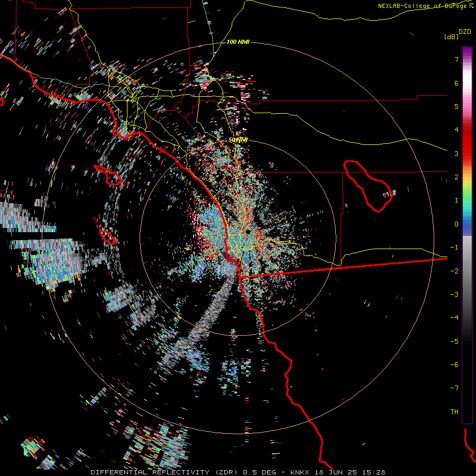Click the 15:28 timestamp
This screenshot has width=476, height=476.
click(374, 472)
